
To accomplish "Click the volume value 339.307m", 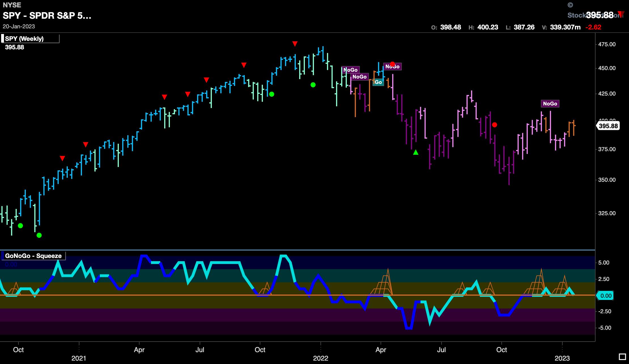I will pos(565,27).
